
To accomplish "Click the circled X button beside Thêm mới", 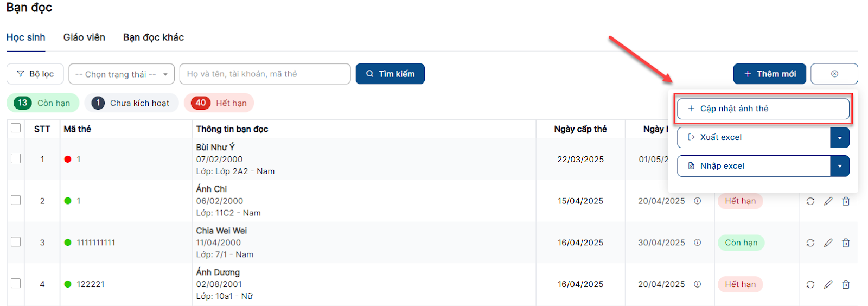I will point(834,74).
